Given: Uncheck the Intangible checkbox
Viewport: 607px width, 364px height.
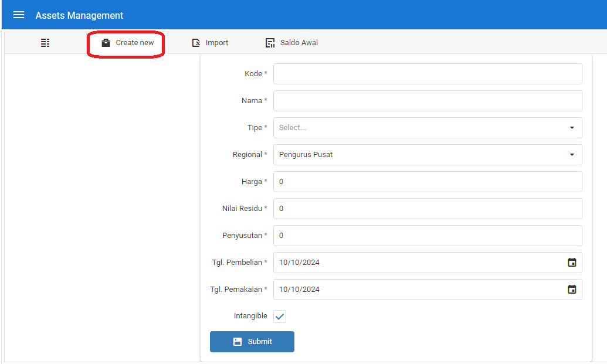Looking at the screenshot, I should click(280, 317).
